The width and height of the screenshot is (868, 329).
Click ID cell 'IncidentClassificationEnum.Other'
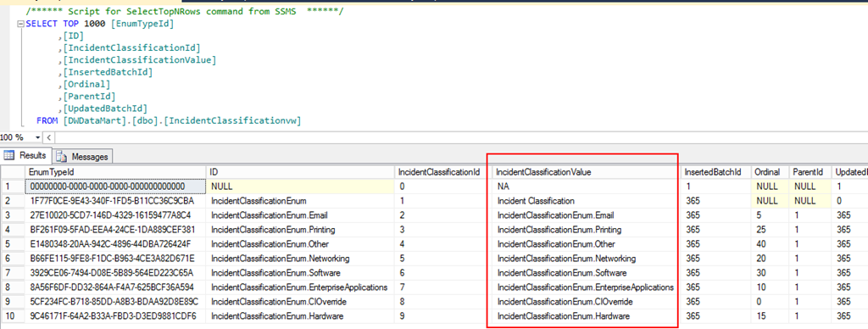point(301,244)
